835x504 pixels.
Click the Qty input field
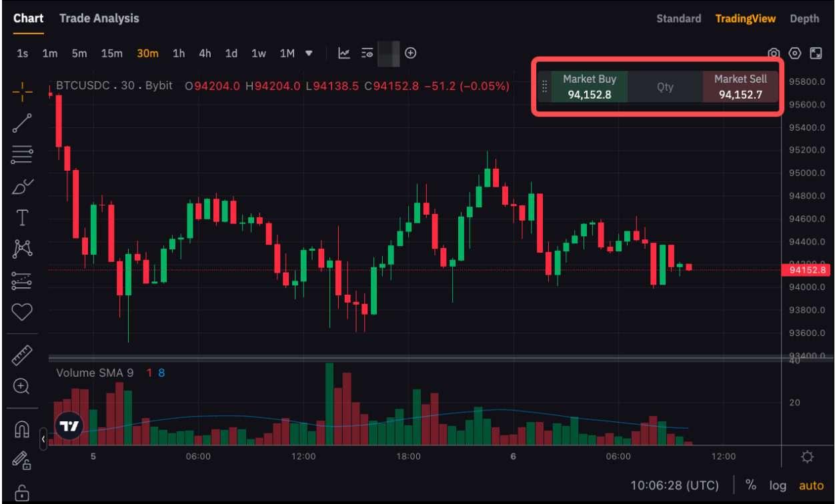point(665,87)
